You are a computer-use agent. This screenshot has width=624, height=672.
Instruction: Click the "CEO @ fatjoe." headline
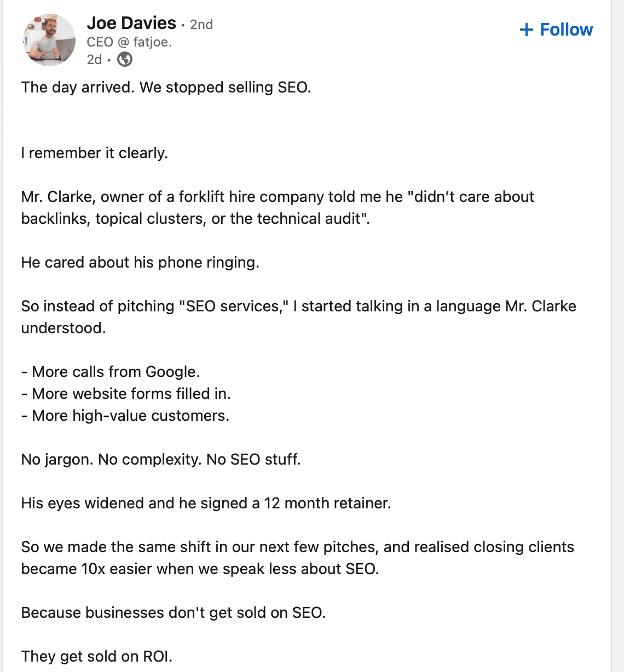(x=129, y=42)
